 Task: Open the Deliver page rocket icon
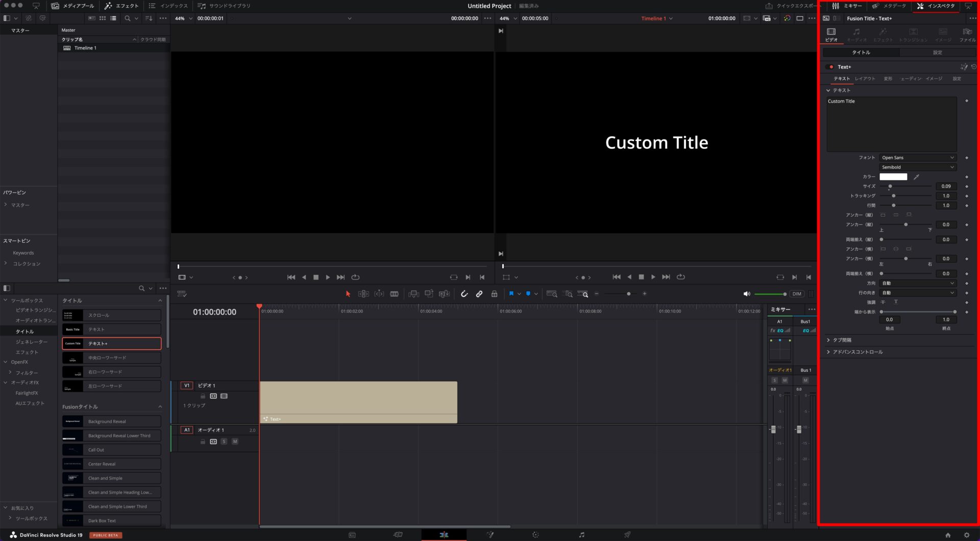coord(627,535)
